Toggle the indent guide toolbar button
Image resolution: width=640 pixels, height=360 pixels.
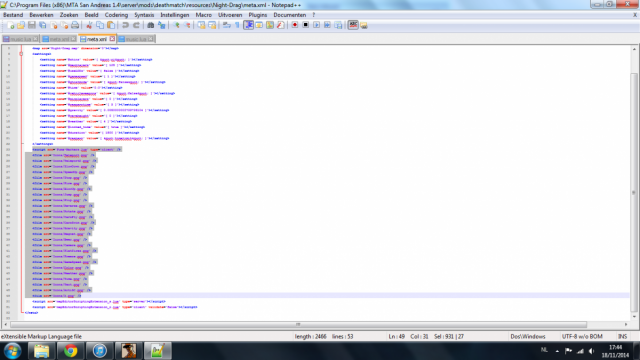coord(248,25)
